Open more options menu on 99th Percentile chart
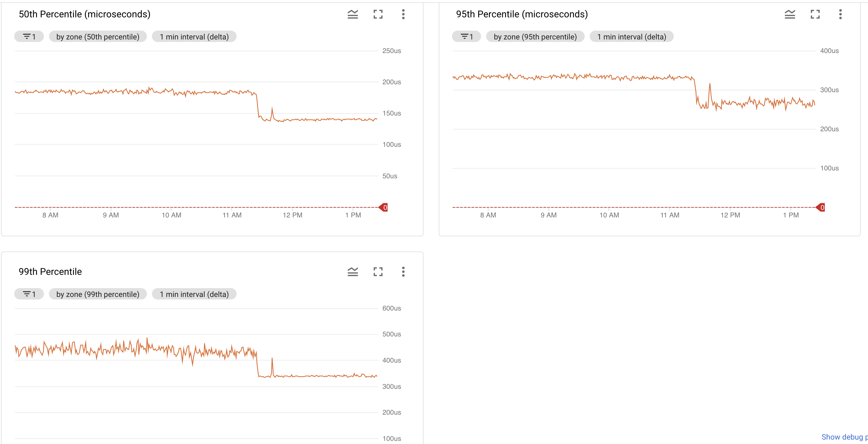This screenshot has width=868, height=444. point(403,272)
